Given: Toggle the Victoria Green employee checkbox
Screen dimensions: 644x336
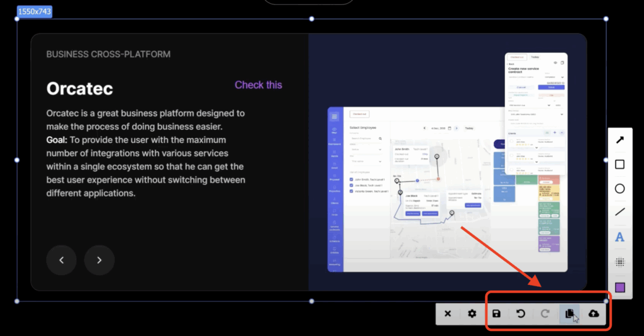Looking at the screenshot, I should click(351, 191).
